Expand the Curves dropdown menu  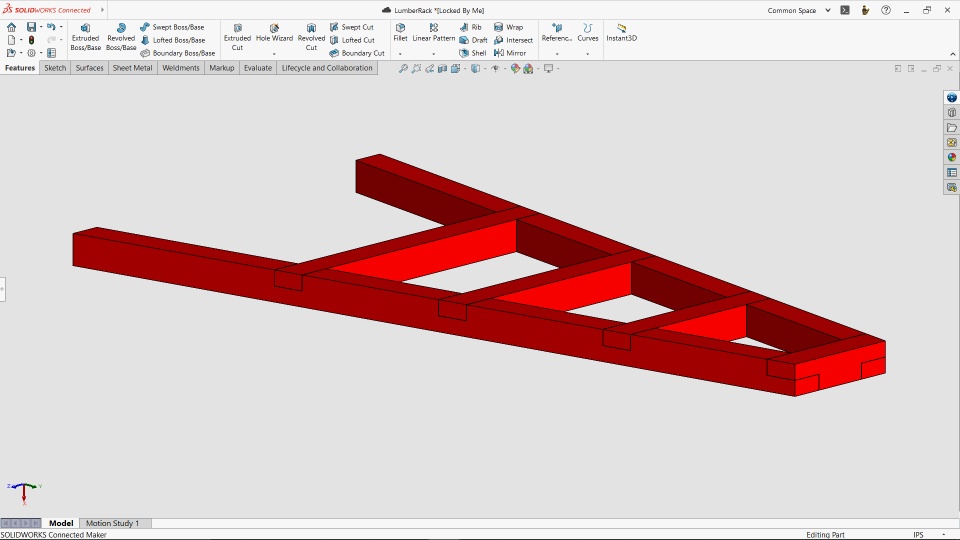point(588,53)
